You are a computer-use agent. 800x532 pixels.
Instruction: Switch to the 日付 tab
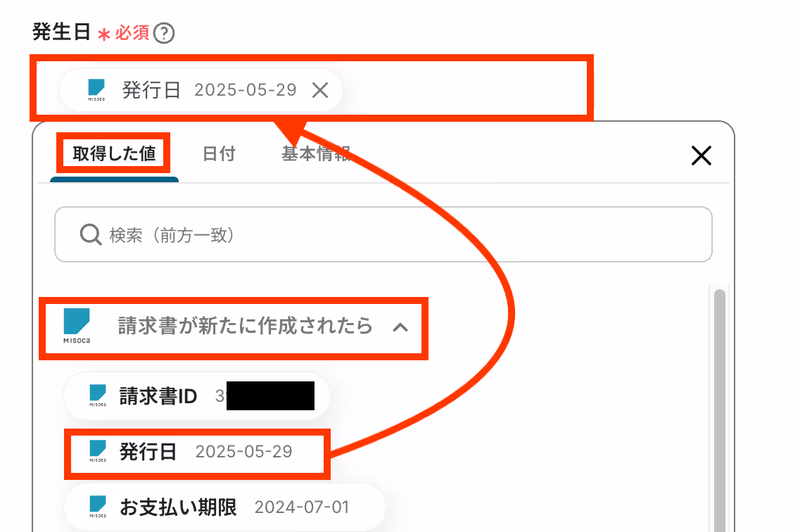click(219, 153)
